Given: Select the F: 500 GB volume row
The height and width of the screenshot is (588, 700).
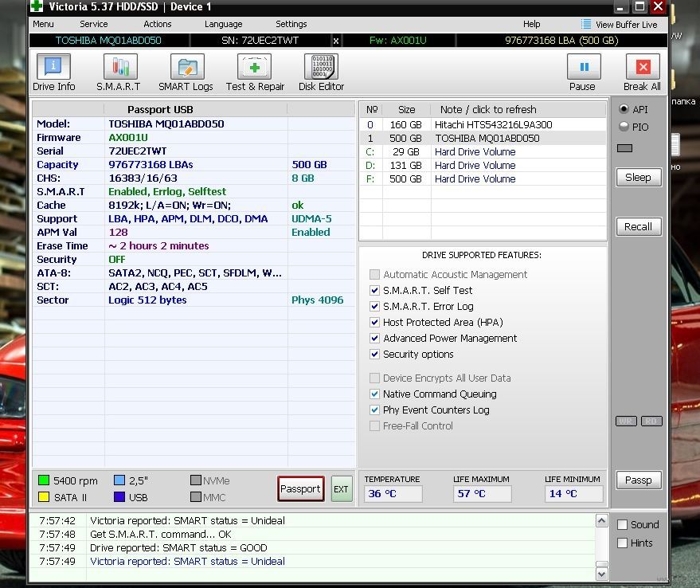Looking at the screenshot, I should click(x=483, y=178).
